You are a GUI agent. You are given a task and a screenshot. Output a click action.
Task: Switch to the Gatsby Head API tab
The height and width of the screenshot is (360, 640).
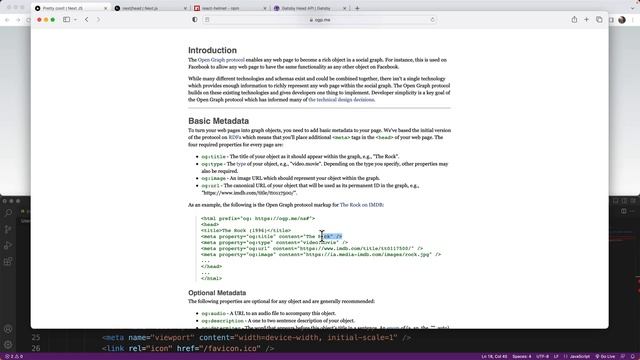(310, 8)
